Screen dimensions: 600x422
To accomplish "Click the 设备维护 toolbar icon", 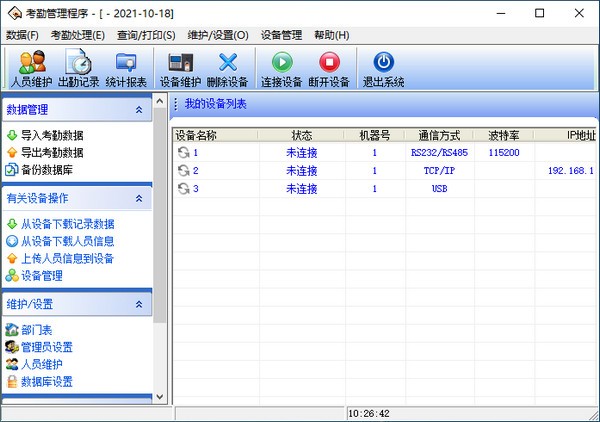I will 180,69.
